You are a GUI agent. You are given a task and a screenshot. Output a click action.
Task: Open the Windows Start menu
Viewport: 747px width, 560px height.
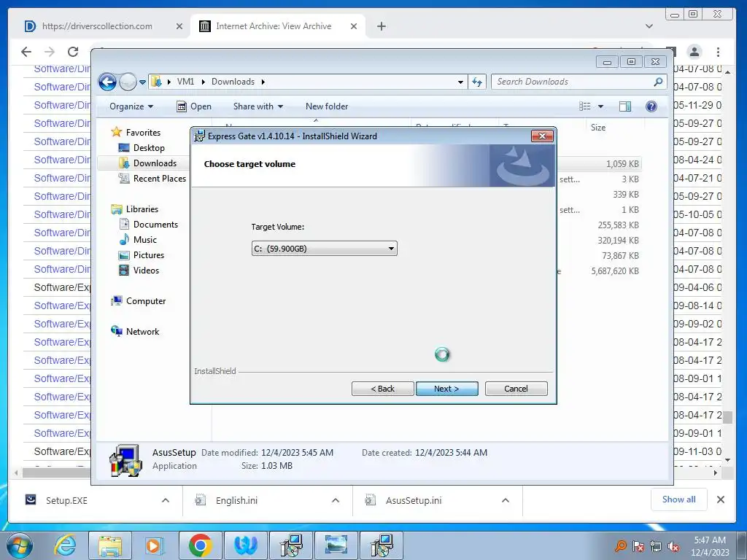pos(20,545)
